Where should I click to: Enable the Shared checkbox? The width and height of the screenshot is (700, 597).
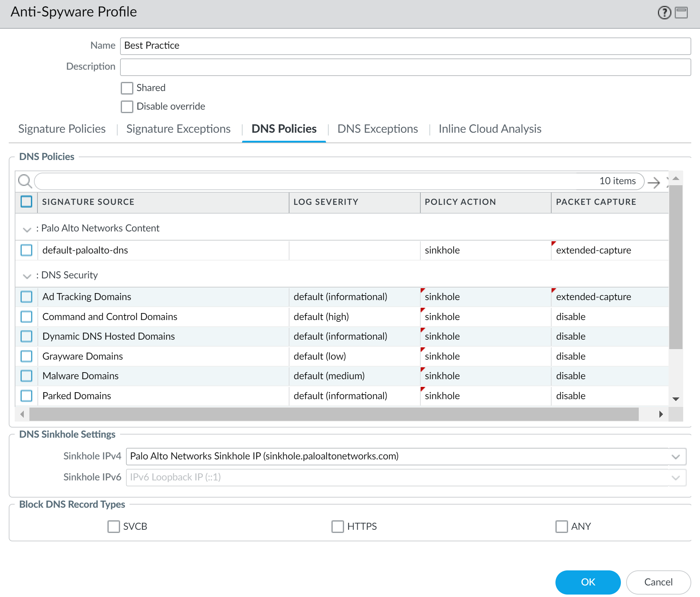tap(127, 88)
